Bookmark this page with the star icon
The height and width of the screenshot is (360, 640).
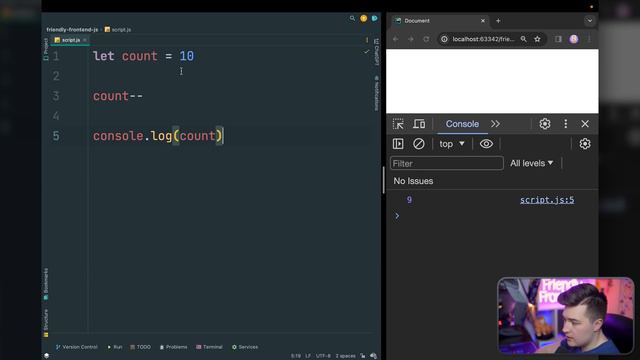tap(537, 39)
